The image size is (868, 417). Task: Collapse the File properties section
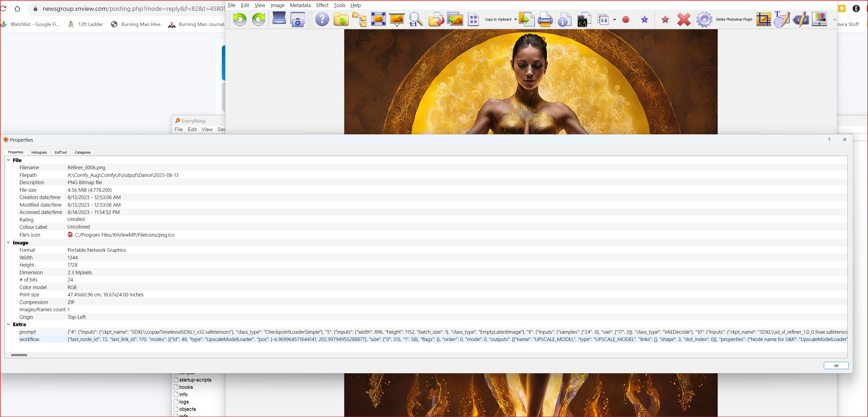click(x=8, y=160)
